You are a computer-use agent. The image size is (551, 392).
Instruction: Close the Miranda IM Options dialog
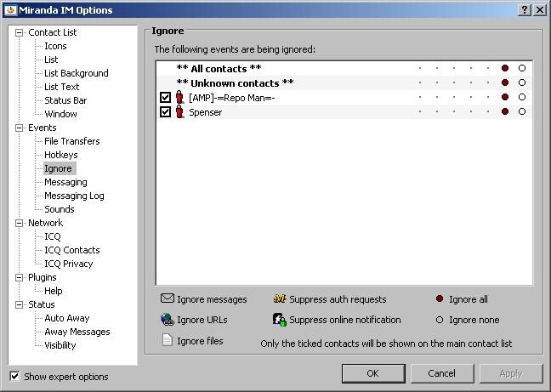pyautogui.click(x=539, y=9)
